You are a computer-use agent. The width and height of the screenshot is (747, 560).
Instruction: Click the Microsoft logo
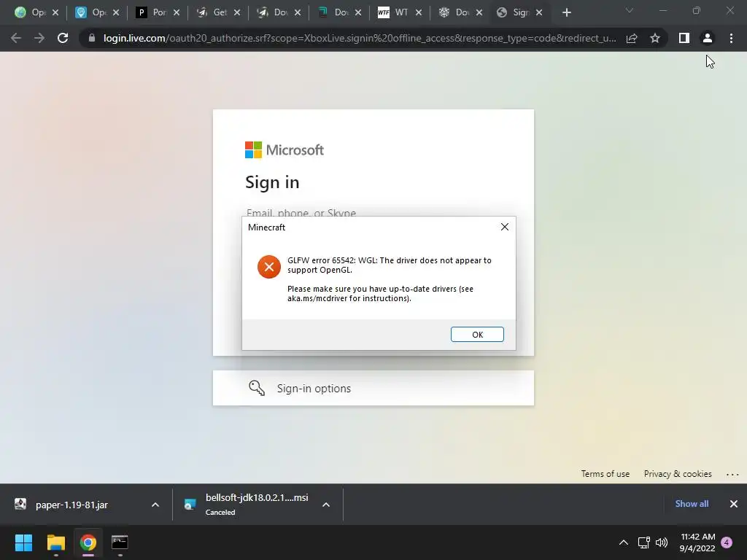click(285, 150)
